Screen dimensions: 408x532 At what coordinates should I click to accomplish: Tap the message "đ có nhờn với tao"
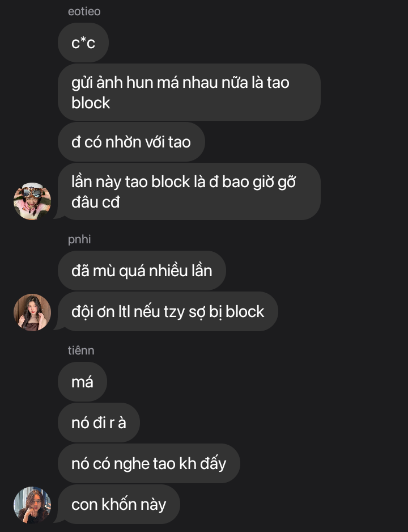click(x=131, y=142)
